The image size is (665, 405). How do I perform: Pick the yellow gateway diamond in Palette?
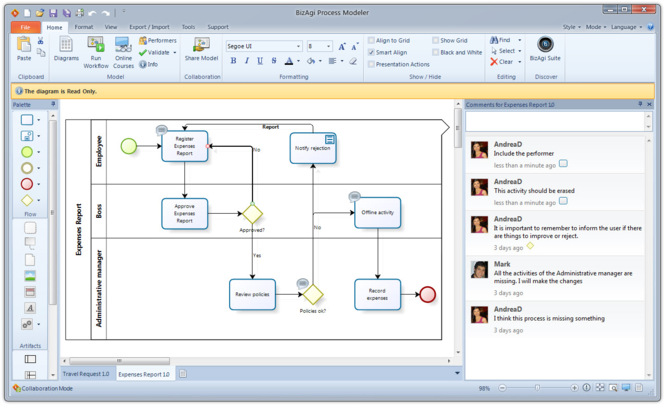pos(28,200)
